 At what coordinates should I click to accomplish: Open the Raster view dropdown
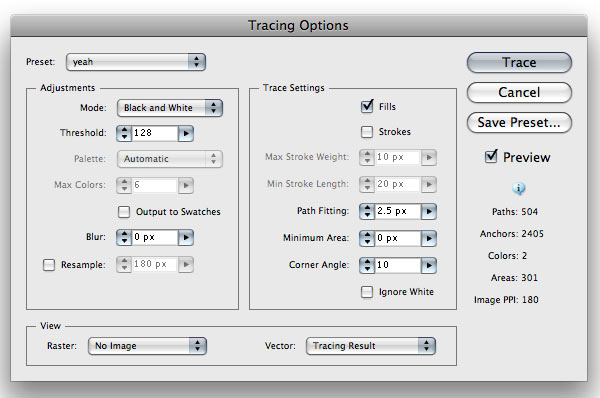(147, 346)
